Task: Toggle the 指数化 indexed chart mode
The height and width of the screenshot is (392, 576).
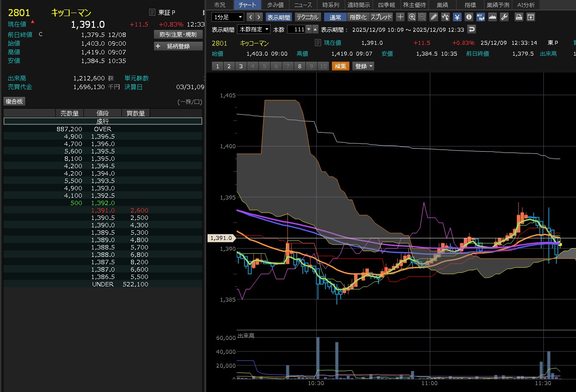Action: 358,17
